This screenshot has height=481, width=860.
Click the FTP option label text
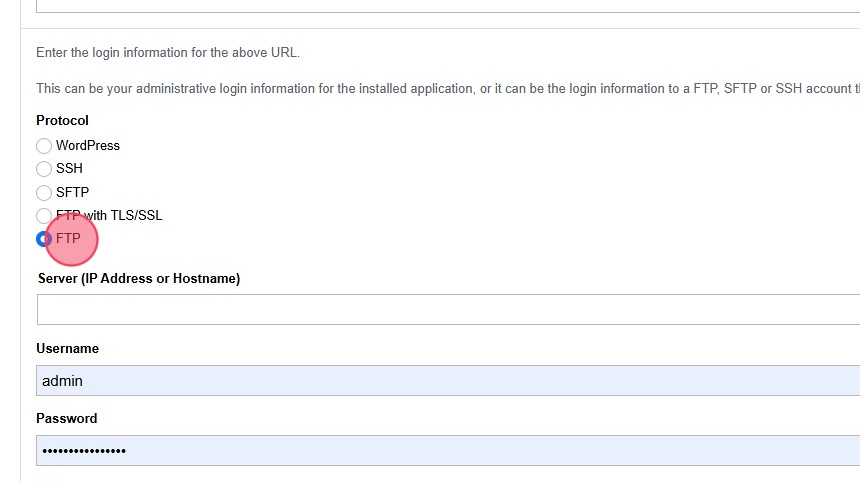68,239
